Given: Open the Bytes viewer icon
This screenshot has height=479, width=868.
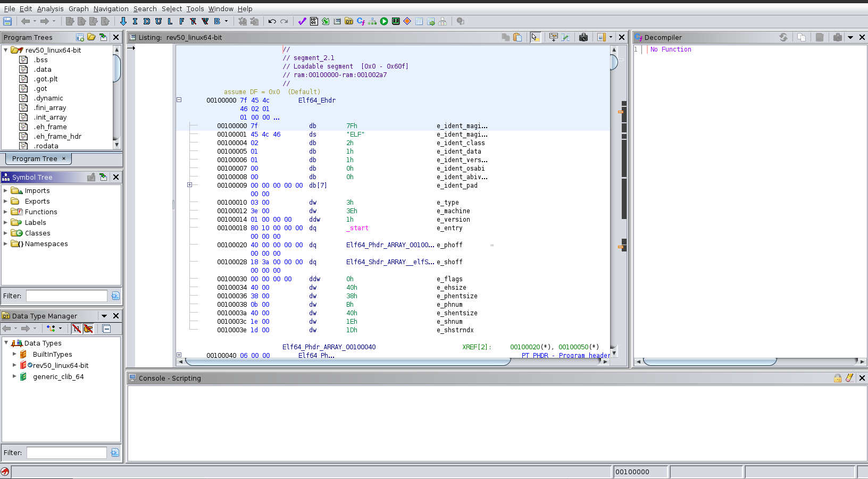Looking at the screenshot, I should 314,21.
